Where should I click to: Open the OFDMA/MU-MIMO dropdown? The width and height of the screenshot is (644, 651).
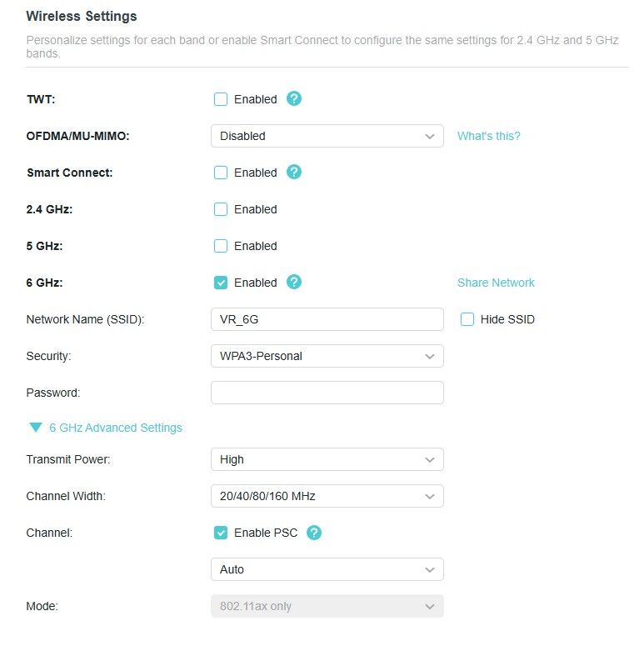(327, 136)
